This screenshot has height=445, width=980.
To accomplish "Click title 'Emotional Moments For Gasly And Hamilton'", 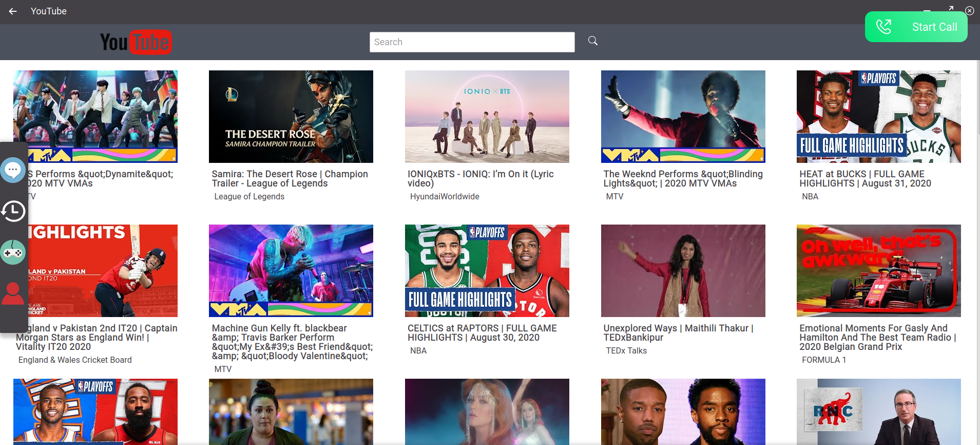I will click(878, 338).
